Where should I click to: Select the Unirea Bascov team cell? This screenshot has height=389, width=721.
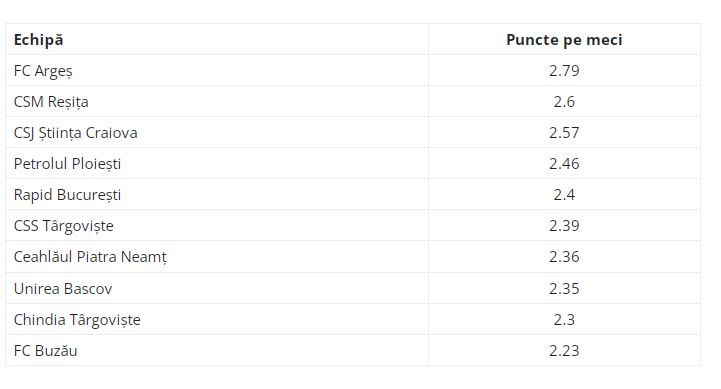point(217,288)
